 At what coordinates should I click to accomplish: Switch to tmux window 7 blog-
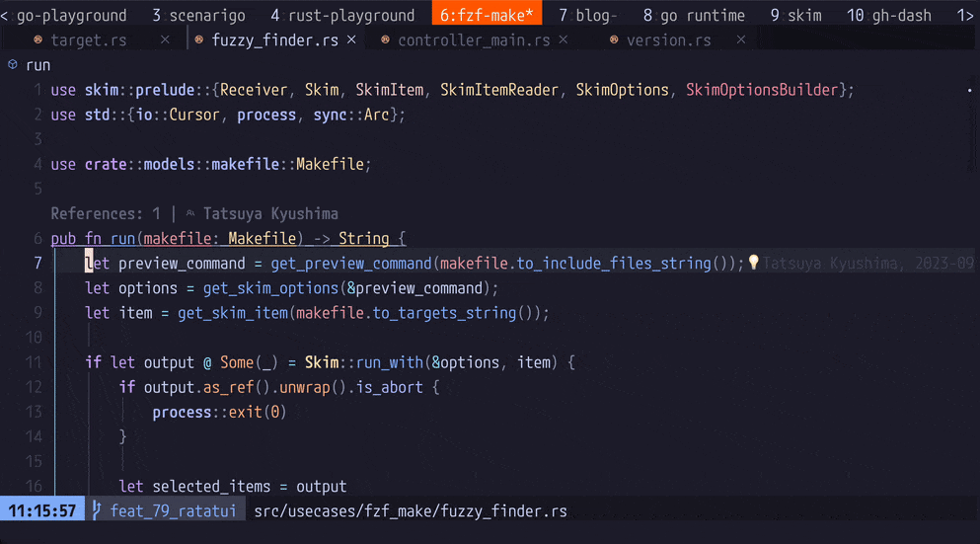(x=587, y=15)
